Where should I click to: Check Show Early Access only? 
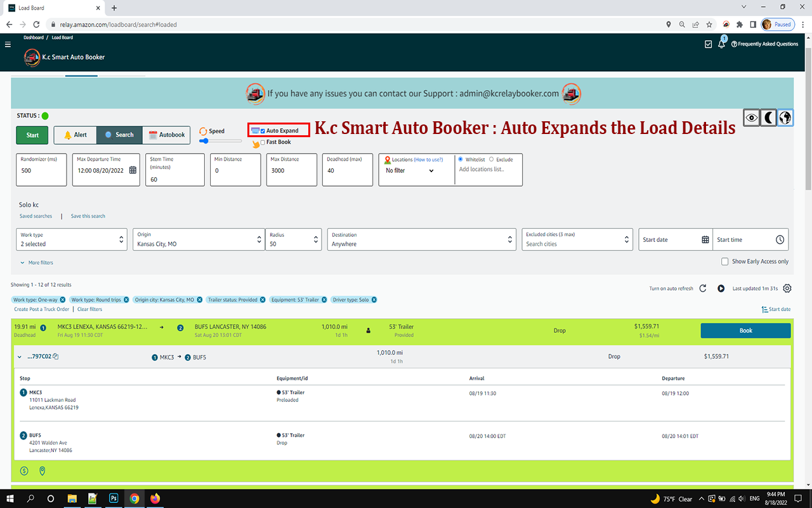click(724, 262)
